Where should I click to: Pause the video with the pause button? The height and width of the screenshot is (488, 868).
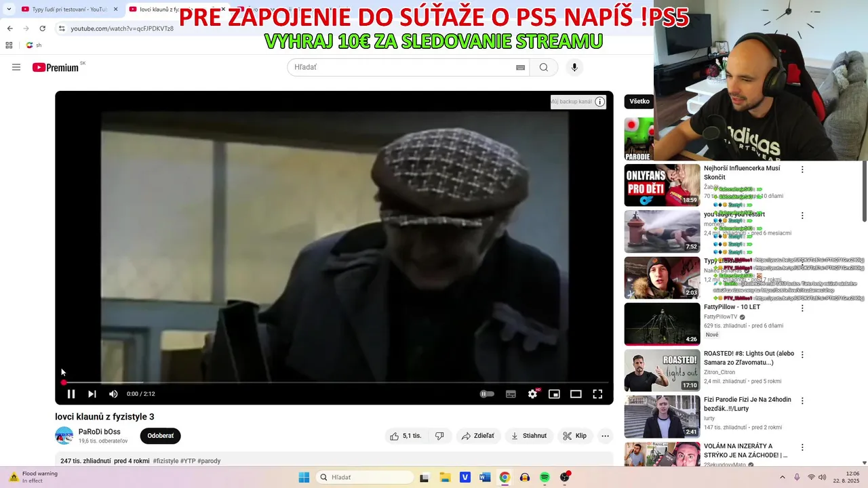(71, 394)
